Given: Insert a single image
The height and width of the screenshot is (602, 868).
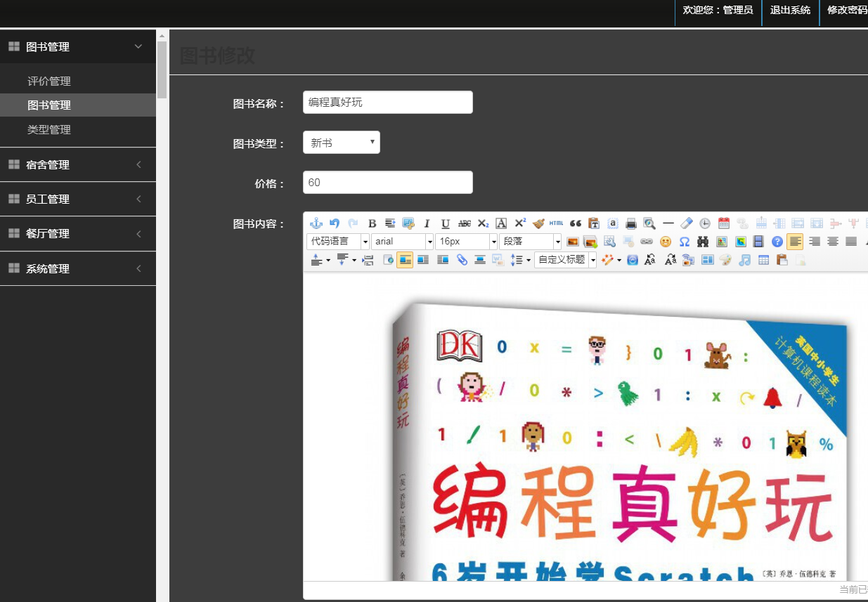Looking at the screenshot, I should tap(573, 242).
